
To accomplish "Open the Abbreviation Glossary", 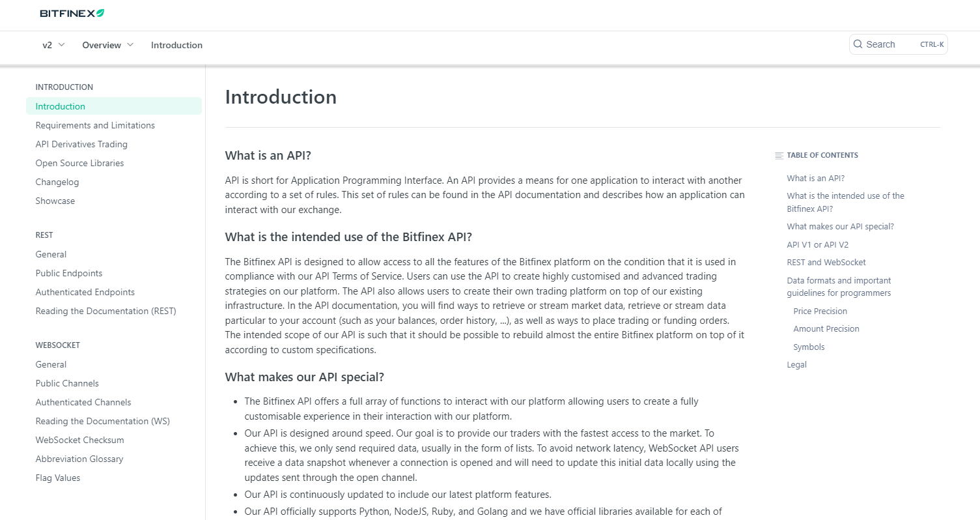I will [x=79, y=459].
